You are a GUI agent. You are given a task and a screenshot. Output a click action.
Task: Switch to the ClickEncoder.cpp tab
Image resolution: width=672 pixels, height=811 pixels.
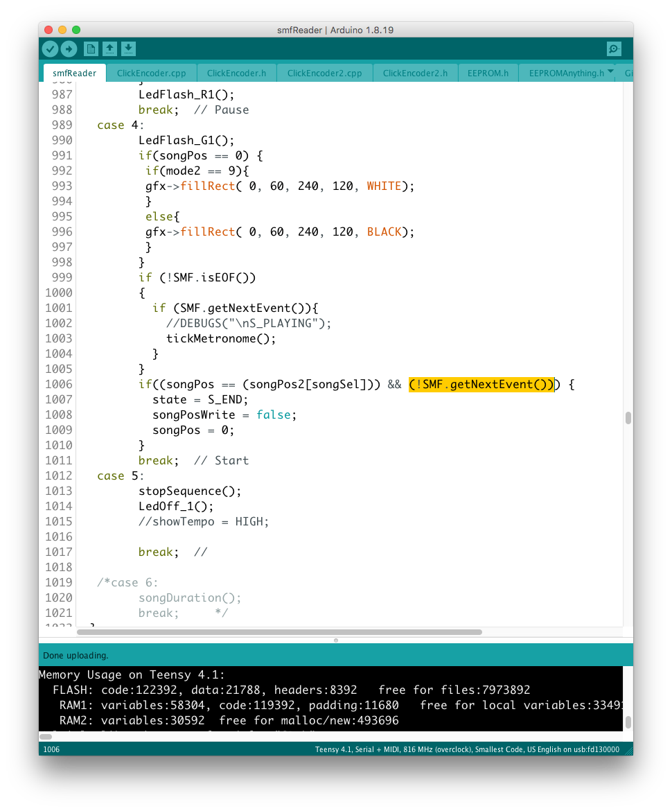151,73
